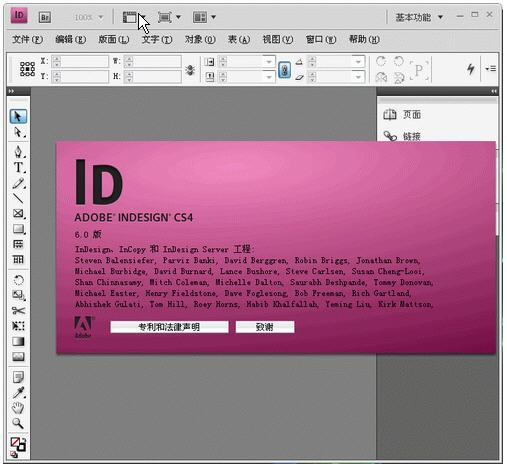
Task: Click the rotate 90° counterclockwise icon
Action: click(x=399, y=61)
